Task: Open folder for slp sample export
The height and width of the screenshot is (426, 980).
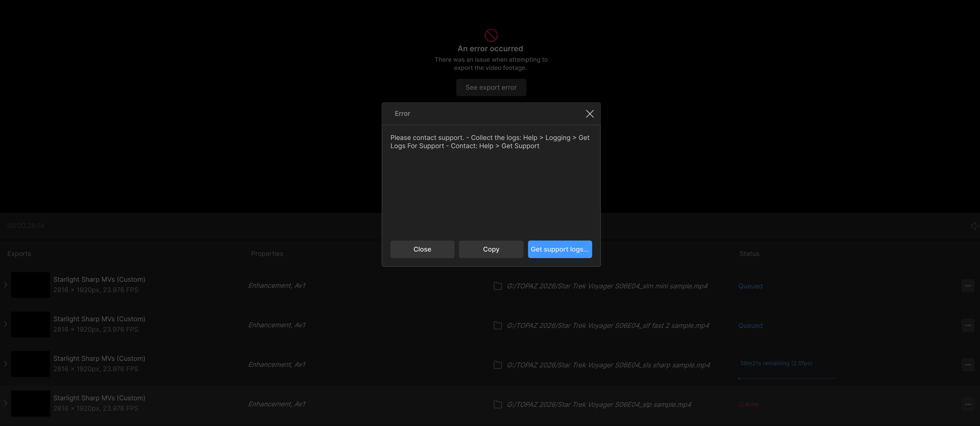Action: pyautogui.click(x=497, y=404)
